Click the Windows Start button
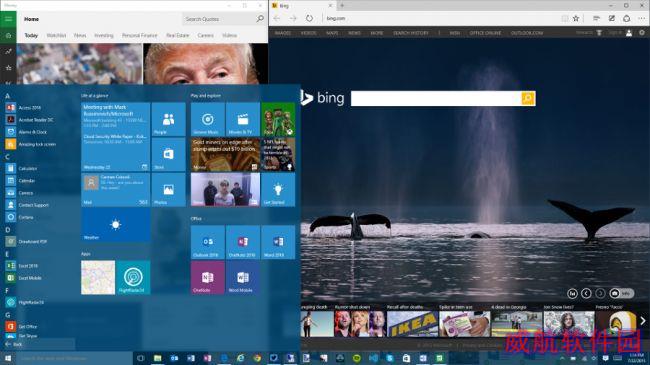This screenshot has height=365, width=650. (x=7, y=358)
